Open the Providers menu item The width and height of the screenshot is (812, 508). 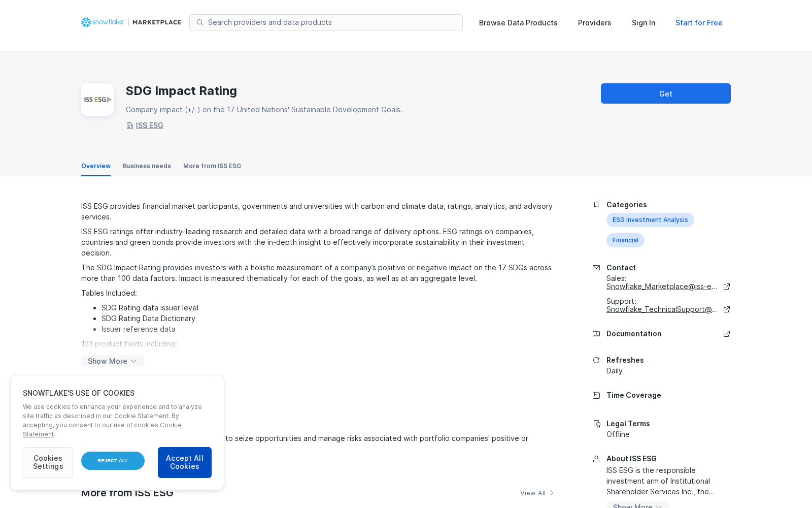pos(595,23)
